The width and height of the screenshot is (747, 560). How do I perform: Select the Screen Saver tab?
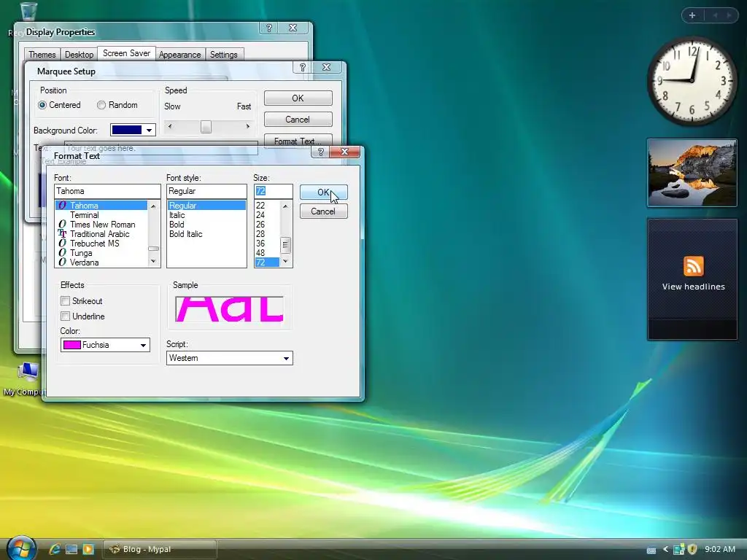(x=126, y=53)
